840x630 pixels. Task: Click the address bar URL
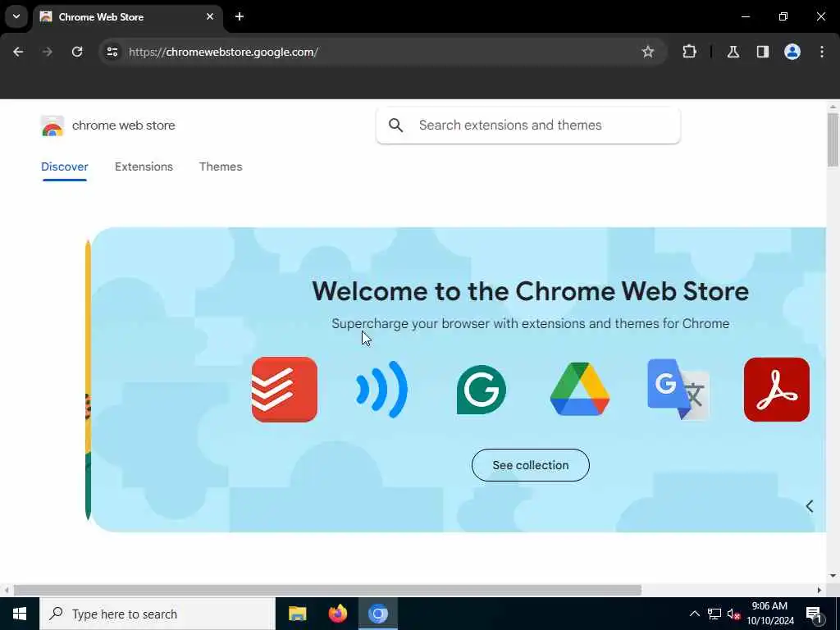pos(223,52)
